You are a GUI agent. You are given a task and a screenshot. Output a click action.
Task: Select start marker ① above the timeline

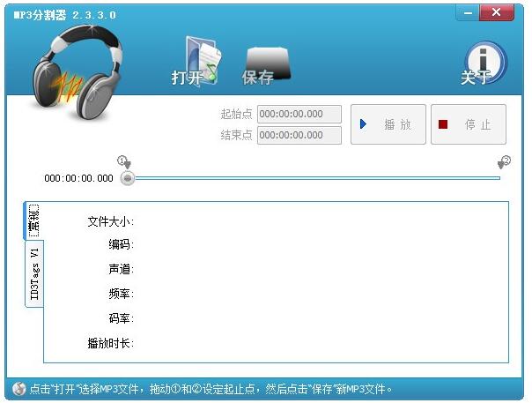pyautogui.click(x=124, y=162)
